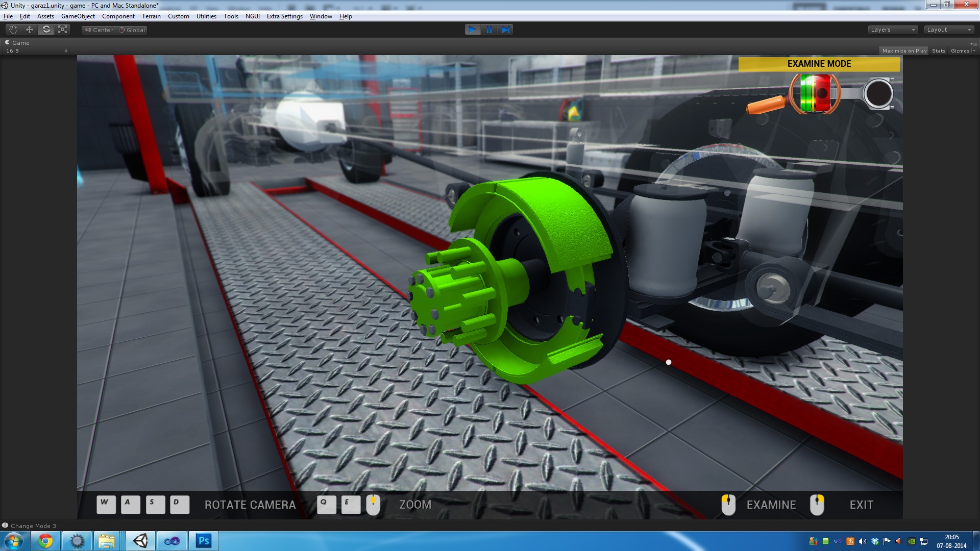
Task: Open the Gizmos dropdown
Action: [963, 51]
